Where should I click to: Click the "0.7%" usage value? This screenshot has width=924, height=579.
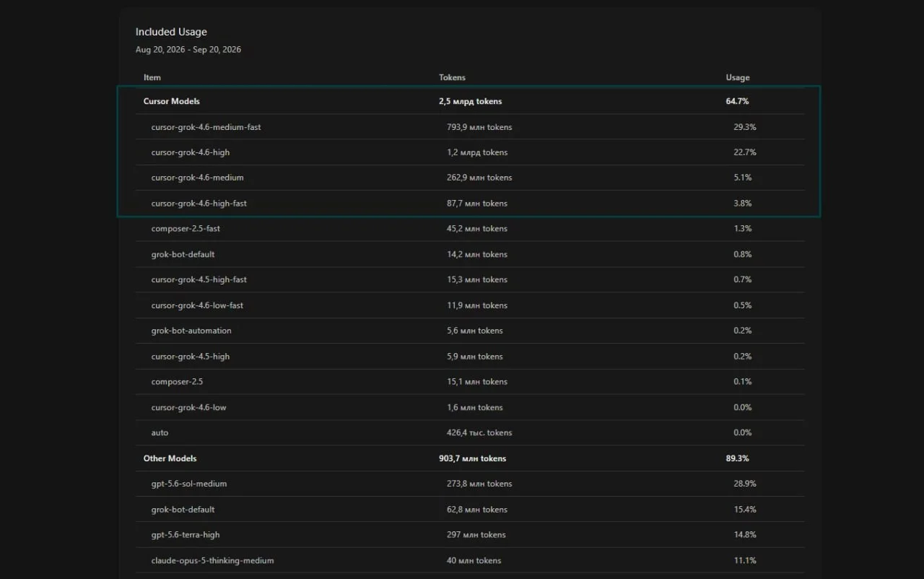[x=743, y=279]
